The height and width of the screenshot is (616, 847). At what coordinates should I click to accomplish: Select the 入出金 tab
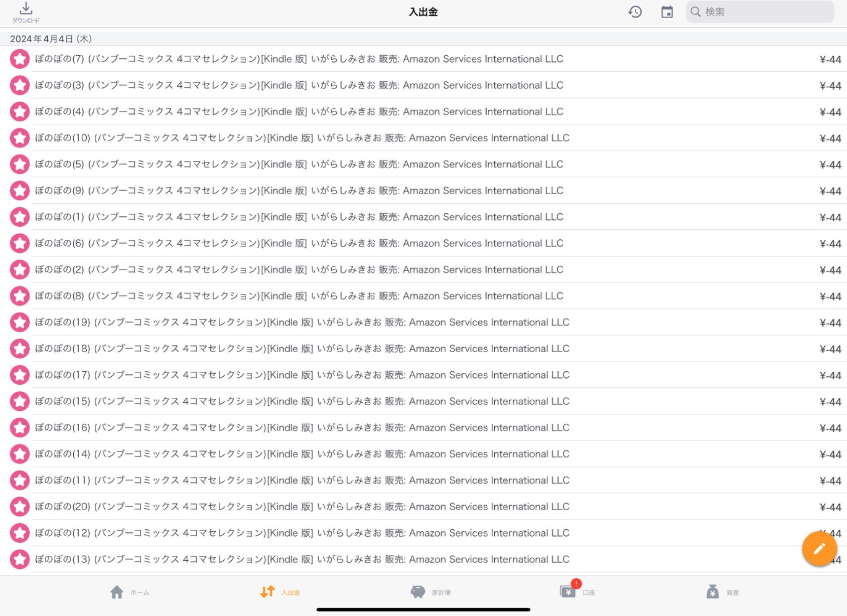(x=280, y=592)
